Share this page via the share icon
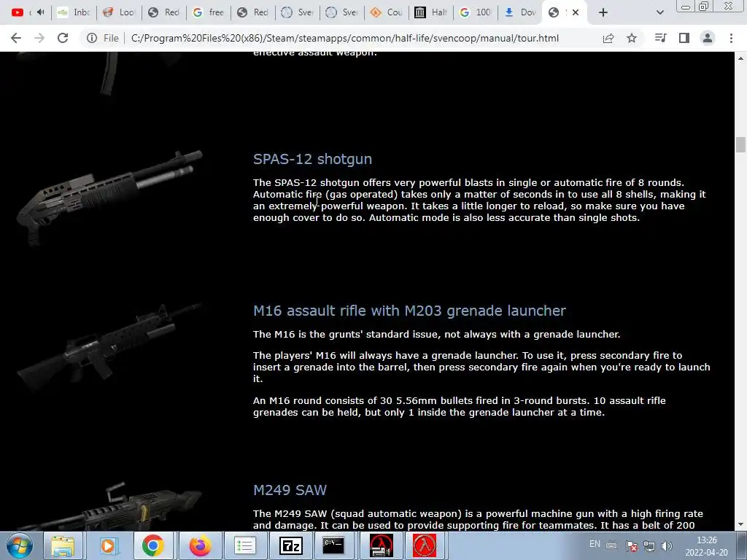This screenshot has height=560, width=747. click(608, 38)
